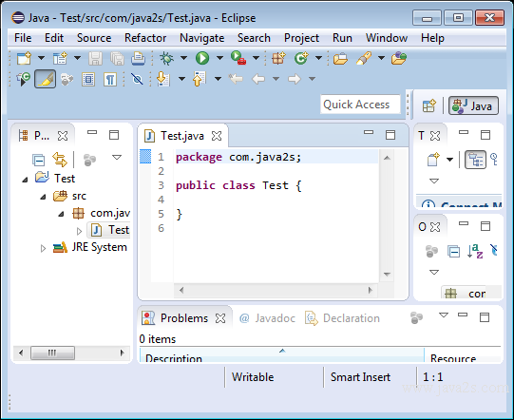Screen dimensions: 514x420
Task: Switch to the Javadoc tab
Action: 267,318
